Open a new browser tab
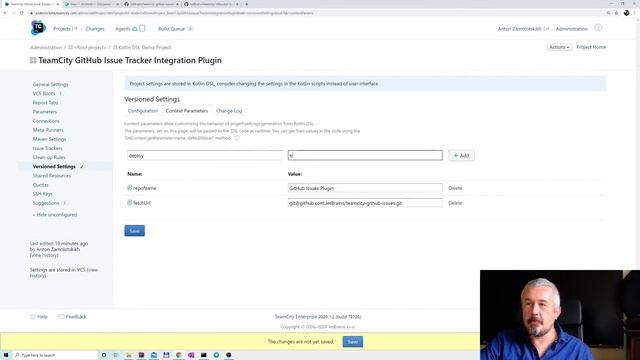The height and width of the screenshot is (360, 640). pyautogui.click(x=247, y=4)
